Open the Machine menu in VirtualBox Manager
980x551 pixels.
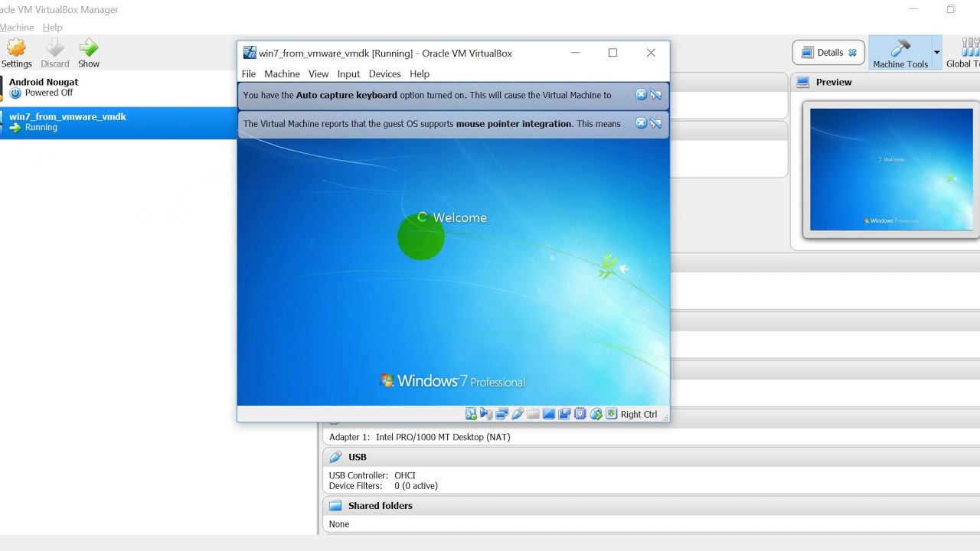[x=17, y=28]
